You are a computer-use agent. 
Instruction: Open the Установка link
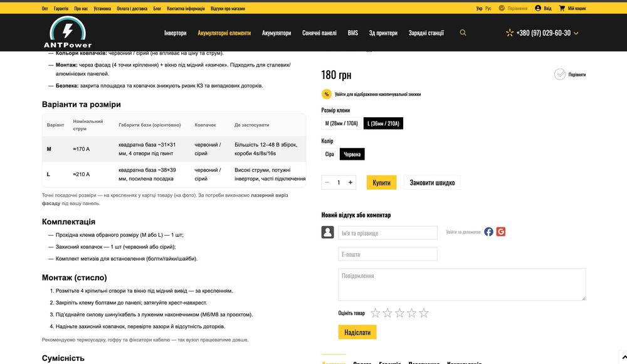(102, 8)
